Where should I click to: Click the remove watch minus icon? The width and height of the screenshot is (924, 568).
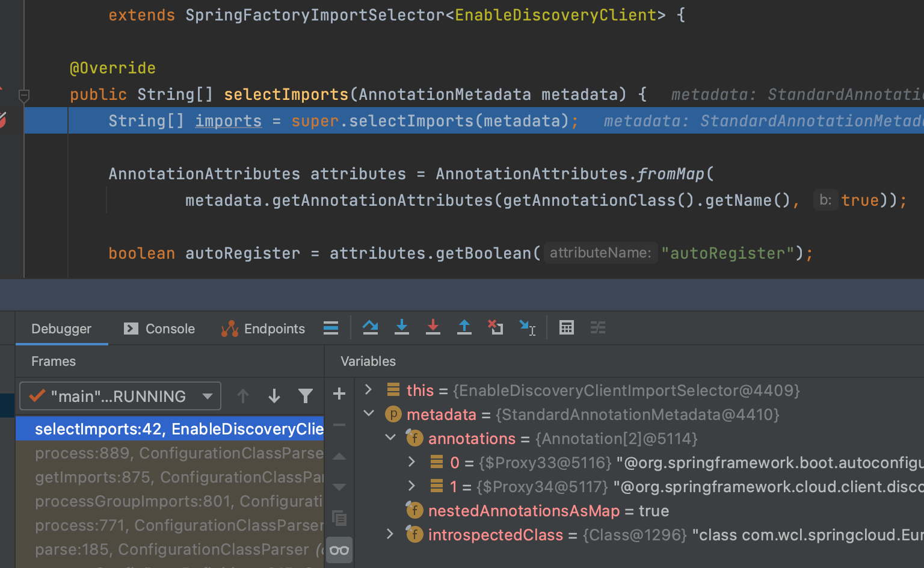pyautogui.click(x=339, y=425)
